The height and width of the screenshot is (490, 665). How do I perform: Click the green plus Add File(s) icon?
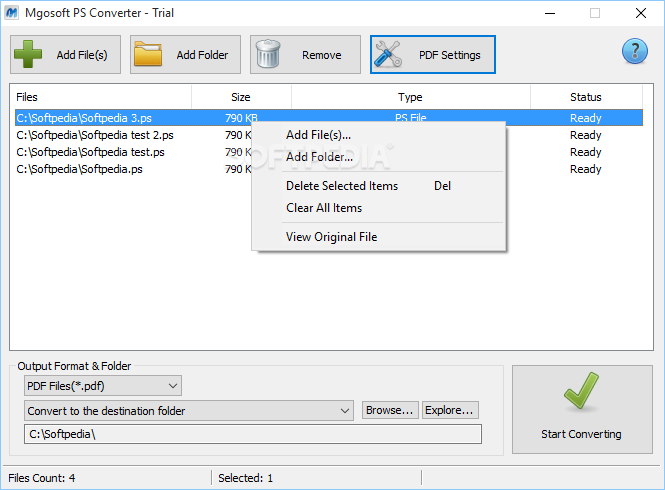tap(28, 54)
